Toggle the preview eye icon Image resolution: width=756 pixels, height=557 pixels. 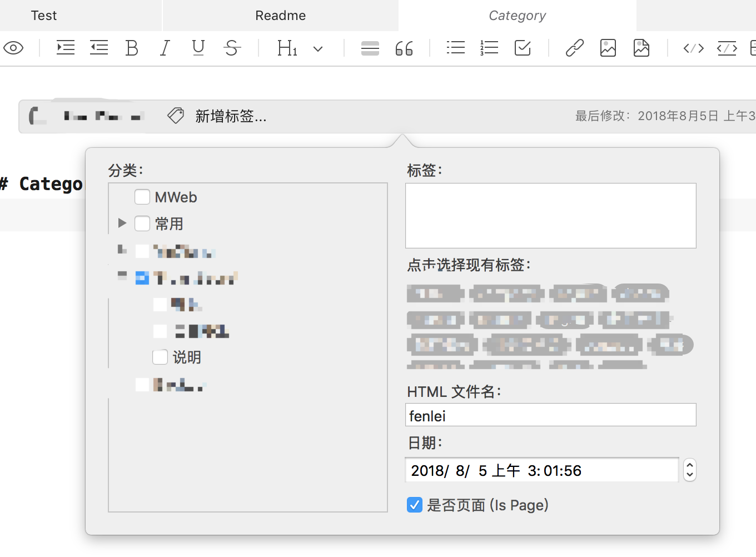(13, 48)
